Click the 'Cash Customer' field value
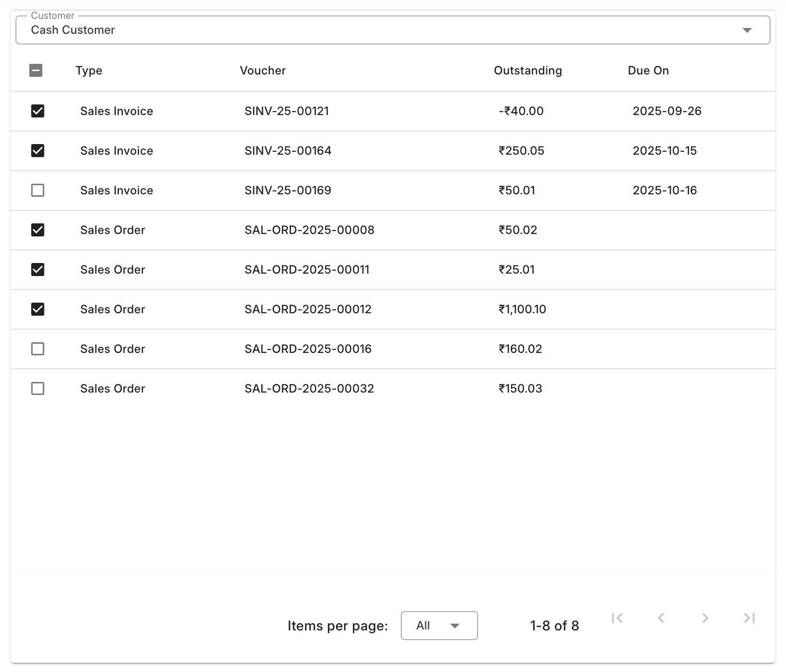This screenshot has width=786, height=672. 73,30
